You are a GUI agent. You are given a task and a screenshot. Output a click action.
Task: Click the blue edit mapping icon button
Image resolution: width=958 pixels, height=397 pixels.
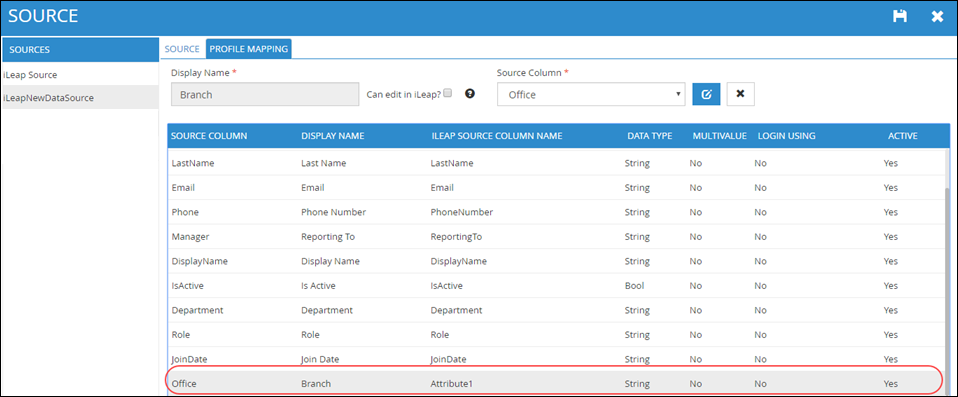point(706,94)
